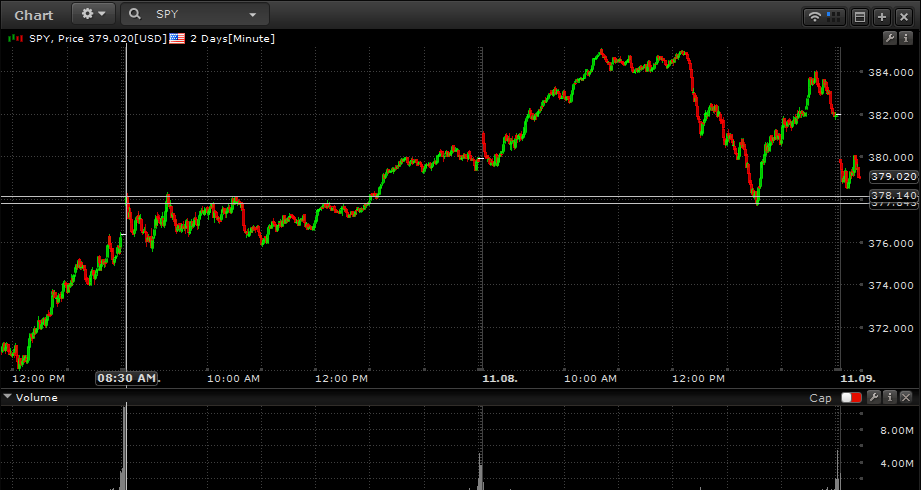
Task: Click the 4.00M volume axis label
Action: (896, 464)
